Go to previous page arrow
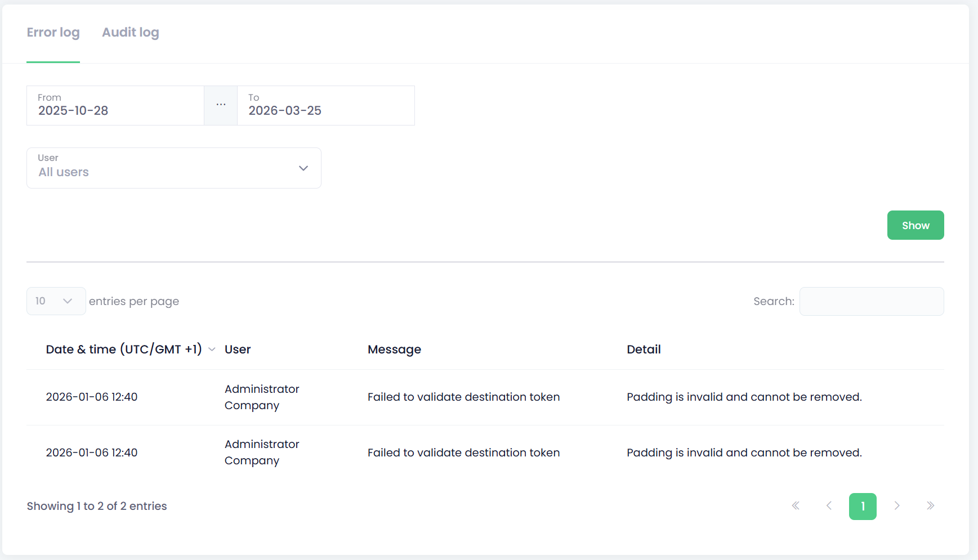978x560 pixels. [x=829, y=506]
